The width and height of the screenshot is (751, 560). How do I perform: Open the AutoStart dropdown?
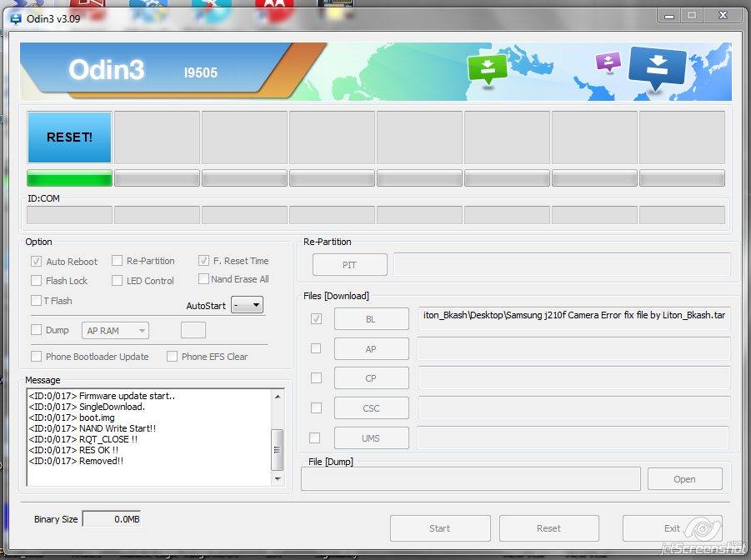[x=247, y=305]
